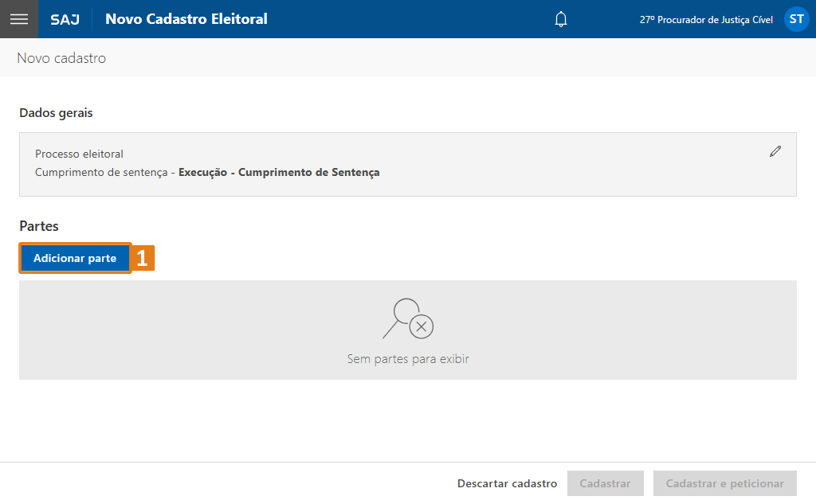The image size is (816, 504).
Task: Click the Sem partes para exibir message
Action: (407, 358)
